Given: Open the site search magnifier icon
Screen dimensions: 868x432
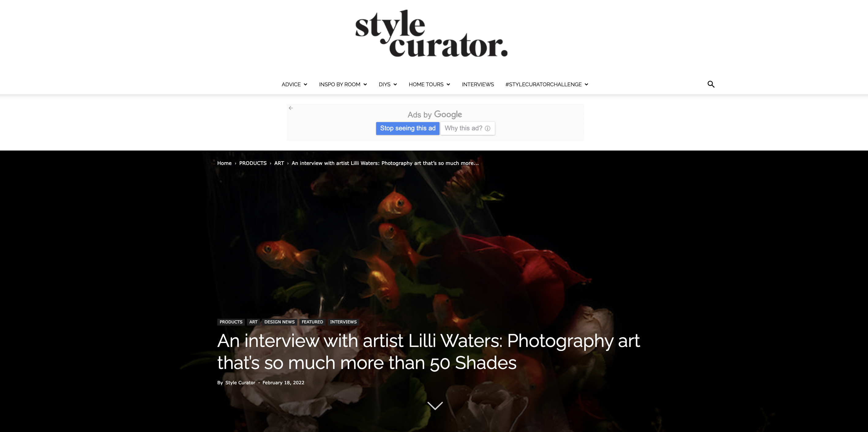Looking at the screenshot, I should tap(711, 84).
